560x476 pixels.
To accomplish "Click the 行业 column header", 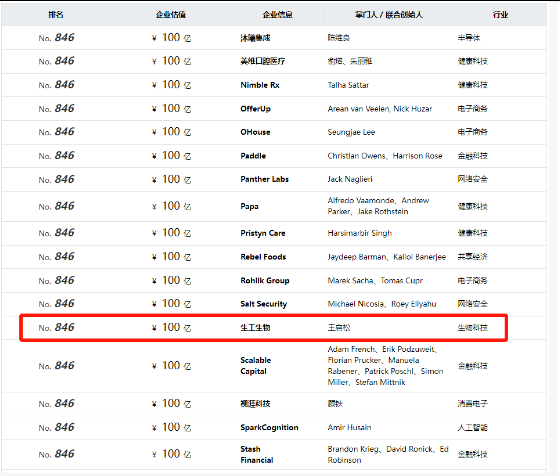I will (x=500, y=15).
